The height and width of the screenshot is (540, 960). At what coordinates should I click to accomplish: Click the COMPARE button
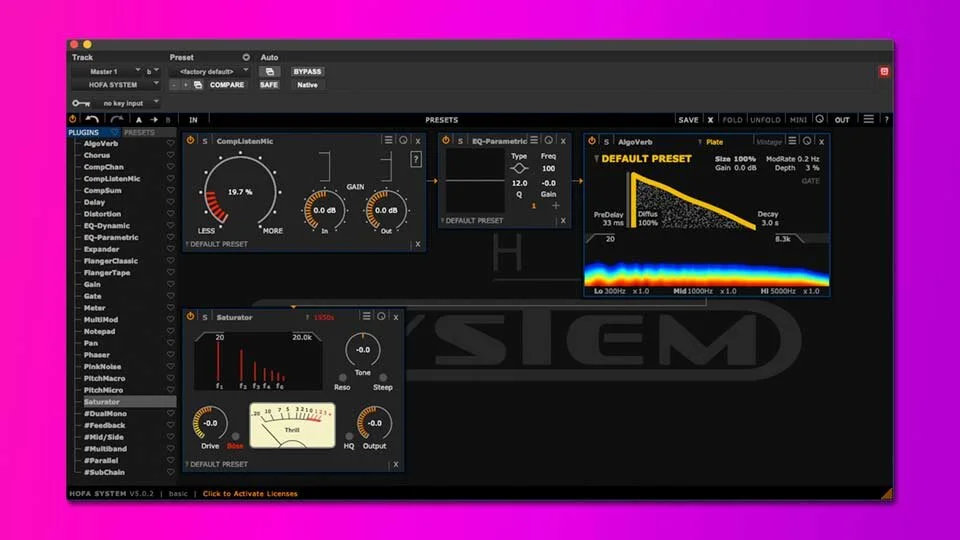[227, 85]
